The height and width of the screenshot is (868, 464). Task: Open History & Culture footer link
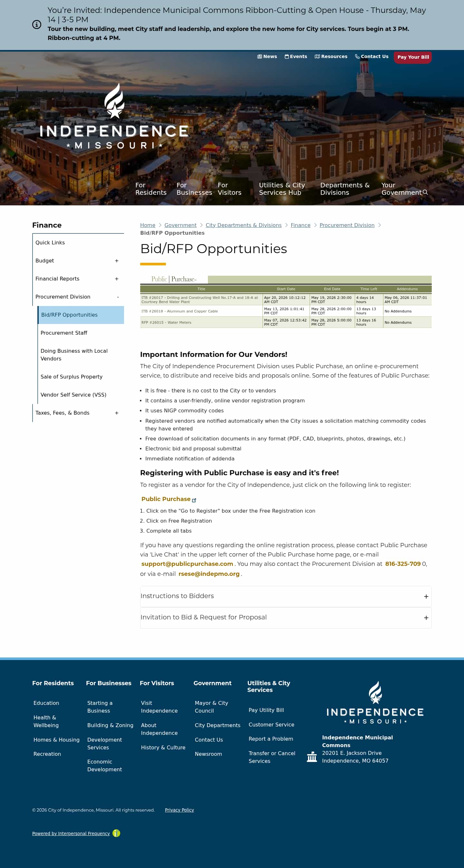click(163, 748)
